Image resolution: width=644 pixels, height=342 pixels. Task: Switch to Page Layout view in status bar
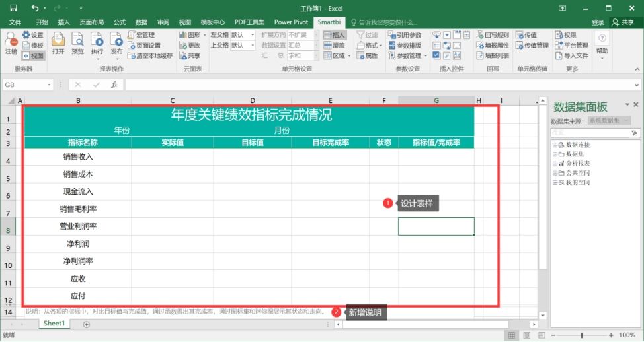click(x=526, y=335)
